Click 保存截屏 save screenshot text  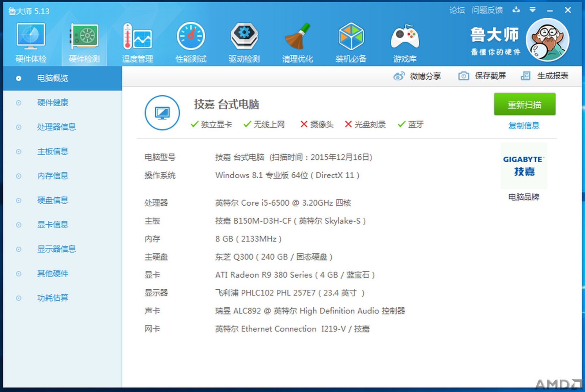[x=490, y=76]
